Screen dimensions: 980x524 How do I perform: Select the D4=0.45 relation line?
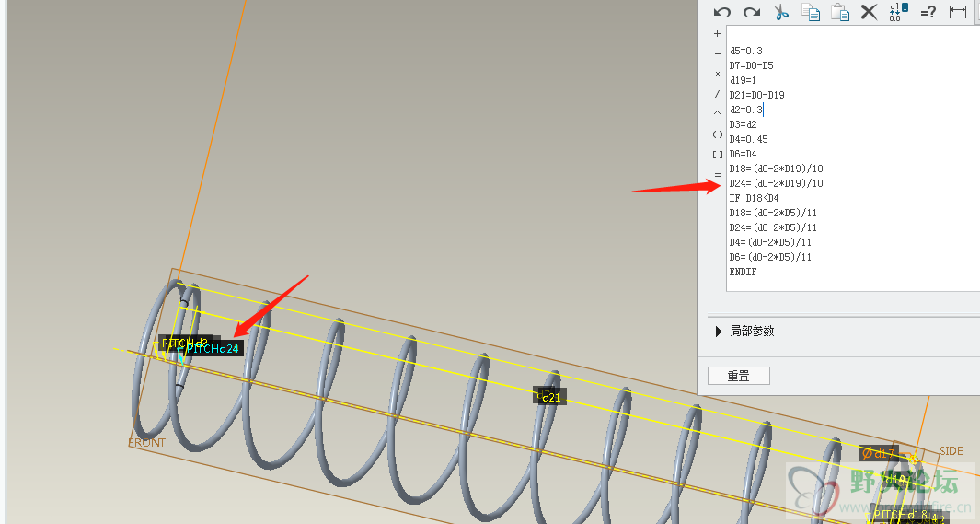coord(749,139)
